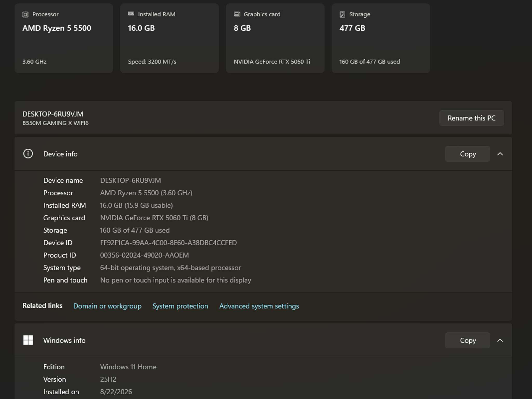Select Product ID value 00356-02024-49020-AAOEM
Image resolution: width=532 pixels, height=399 pixels.
tap(144, 255)
